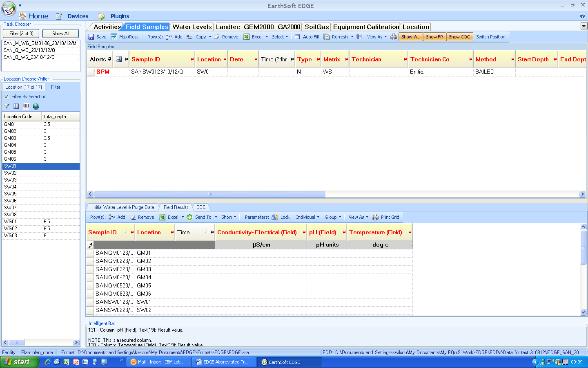Click the globe map icon in Location Chooser
This screenshot has height=368, width=588.
(x=36, y=106)
